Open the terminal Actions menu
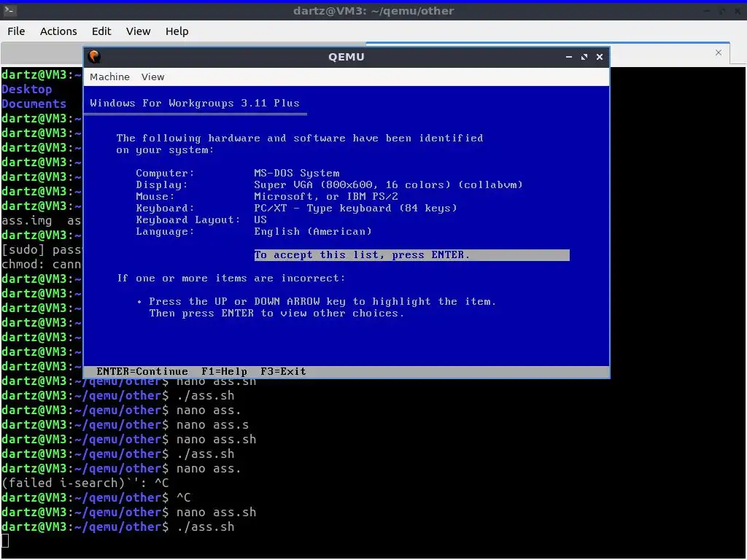This screenshot has width=747, height=560. pos(58,31)
